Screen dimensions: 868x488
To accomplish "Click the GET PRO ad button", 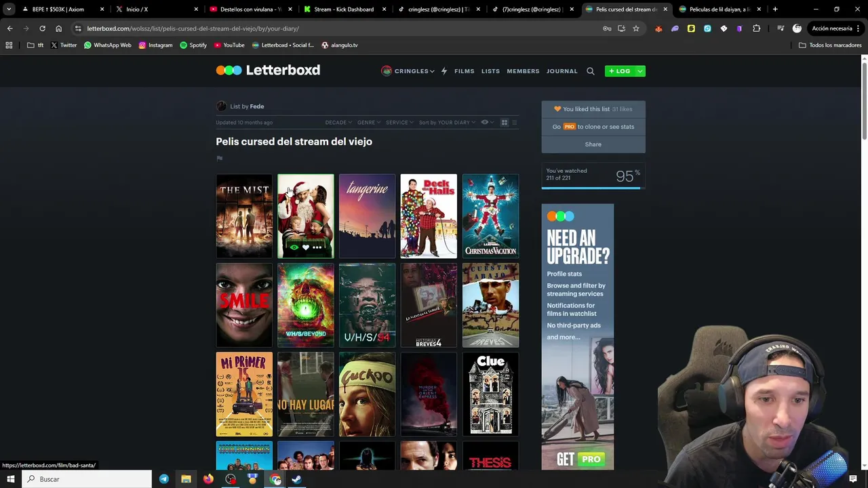I will tap(578, 460).
